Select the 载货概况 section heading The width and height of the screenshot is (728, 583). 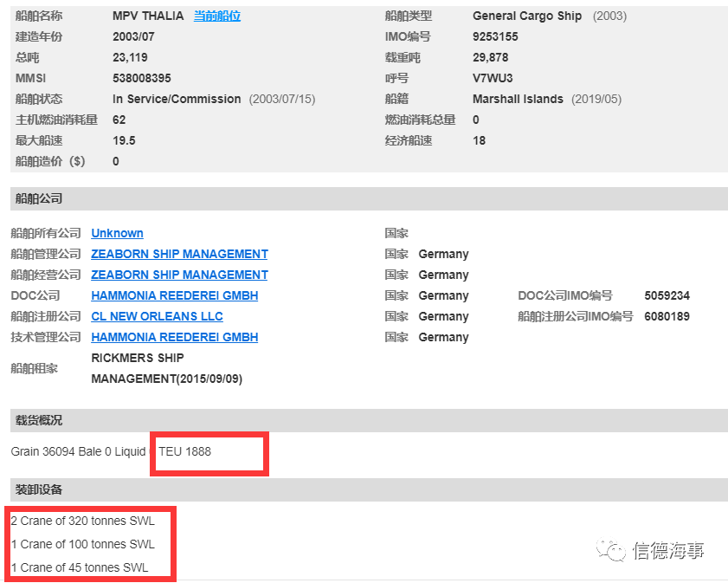[x=39, y=420]
